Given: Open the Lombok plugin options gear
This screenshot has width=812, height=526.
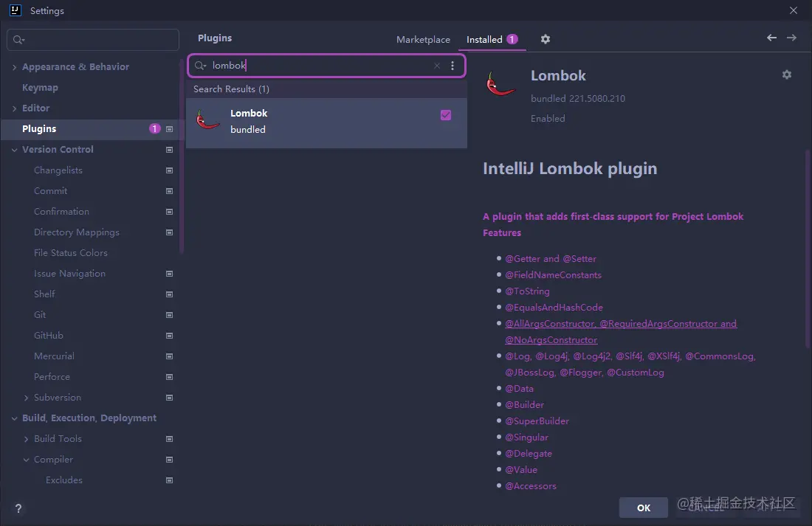Looking at the screenshot, I should (787, 75).
